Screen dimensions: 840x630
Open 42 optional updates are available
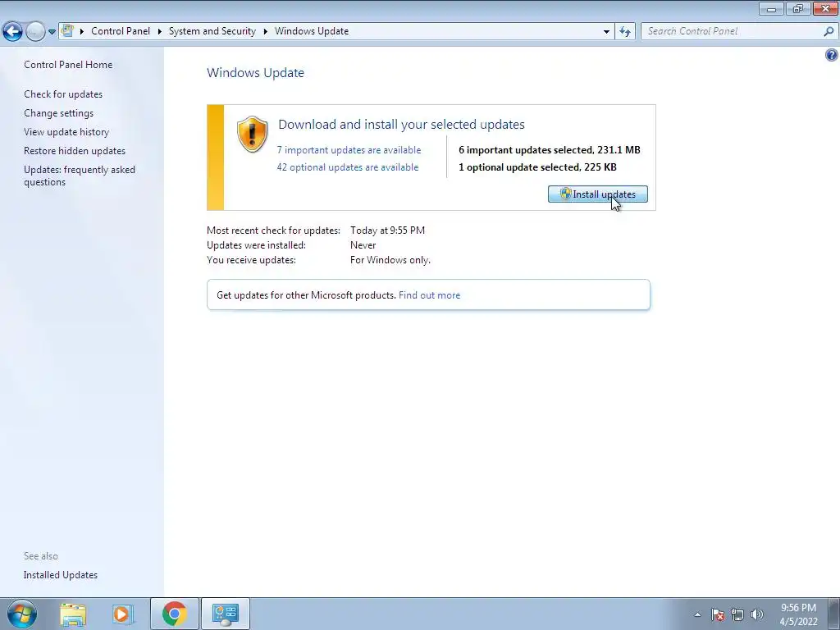coord(348,167)
